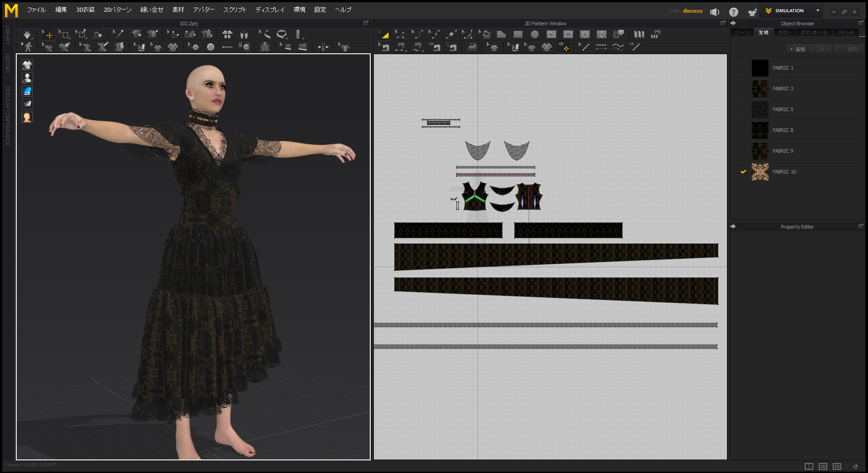868x473 pixels.
Task: Switch to 3D-only window layout button
Action: 823,466
